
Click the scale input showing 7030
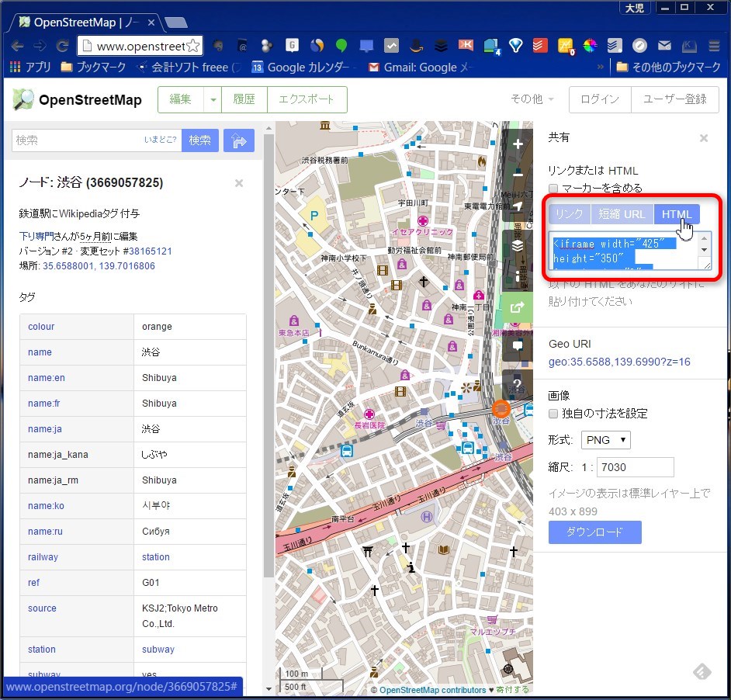point(636,467)
